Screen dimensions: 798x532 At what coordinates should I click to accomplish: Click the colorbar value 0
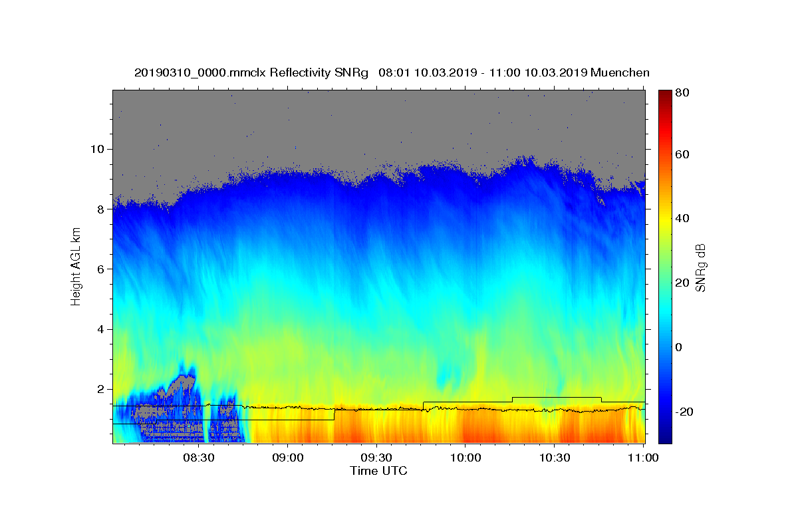coord(679,347)
